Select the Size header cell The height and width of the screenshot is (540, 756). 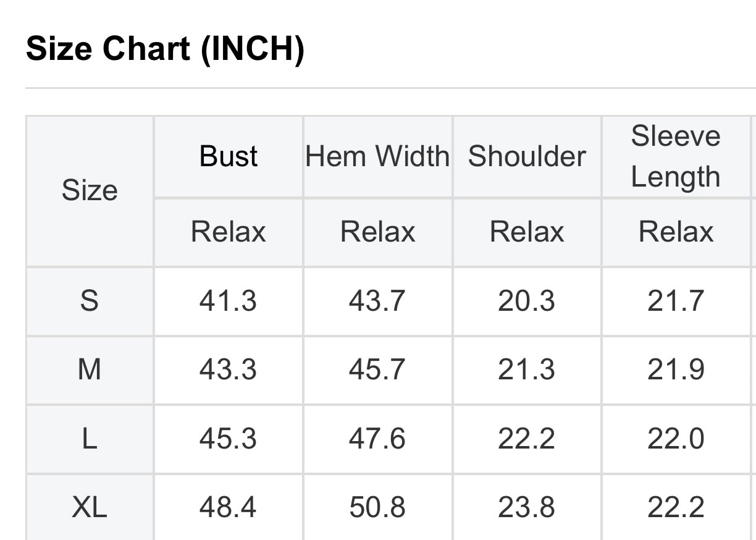tap(90, 190)
